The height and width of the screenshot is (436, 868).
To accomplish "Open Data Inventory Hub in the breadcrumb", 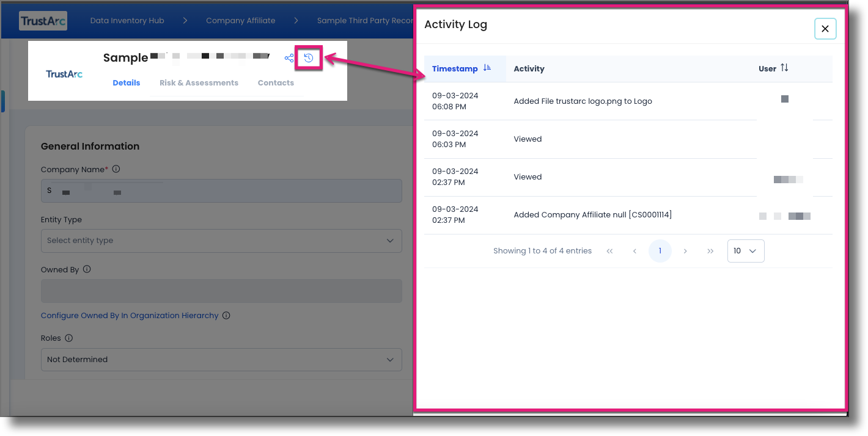I will click(x=127, y=21).
